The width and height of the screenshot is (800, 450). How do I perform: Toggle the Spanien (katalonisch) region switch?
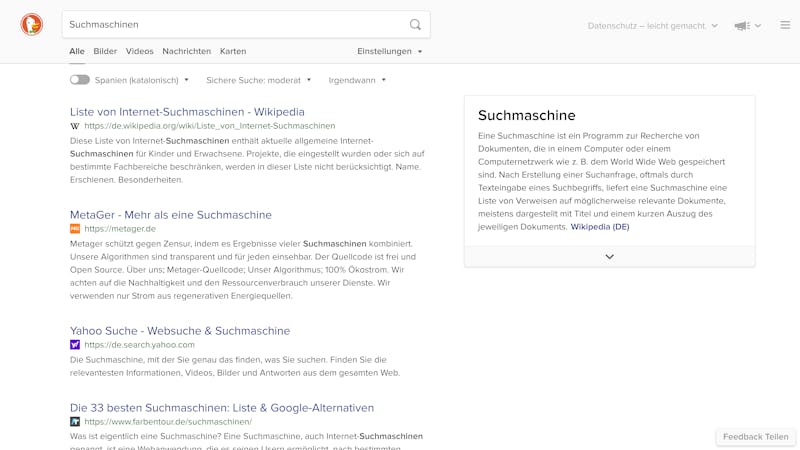click(80, 80)
